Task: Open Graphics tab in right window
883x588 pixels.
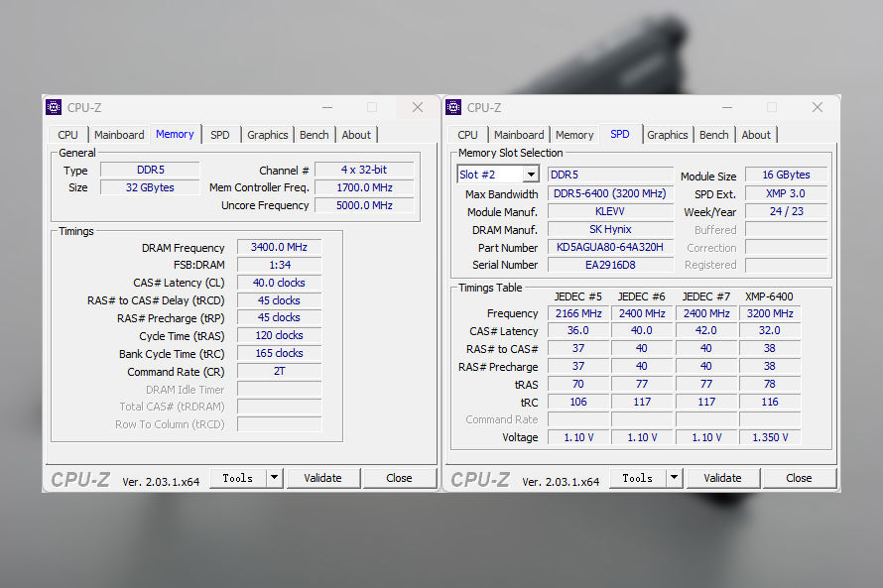Action: click(x=668, y=135)
